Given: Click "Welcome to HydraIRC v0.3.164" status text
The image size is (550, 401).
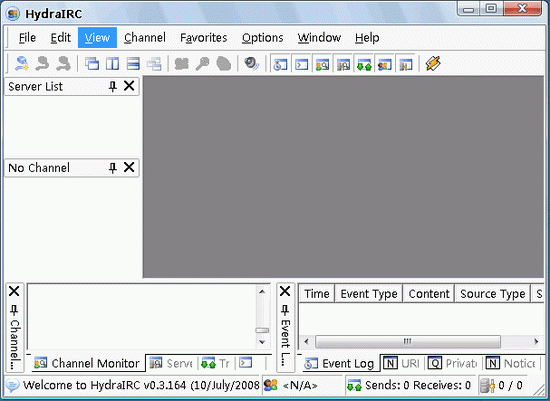Looking at the screenshot, I should click(105, 385).
